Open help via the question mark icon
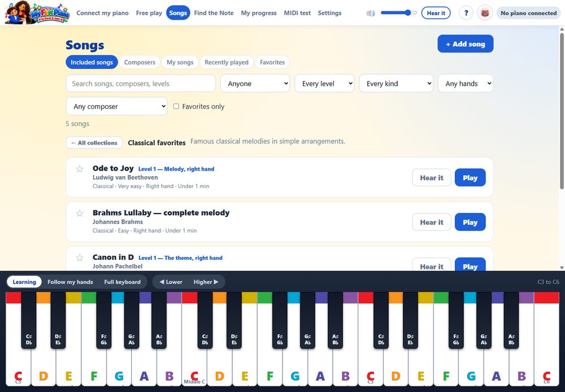 (x=466, y=13)
